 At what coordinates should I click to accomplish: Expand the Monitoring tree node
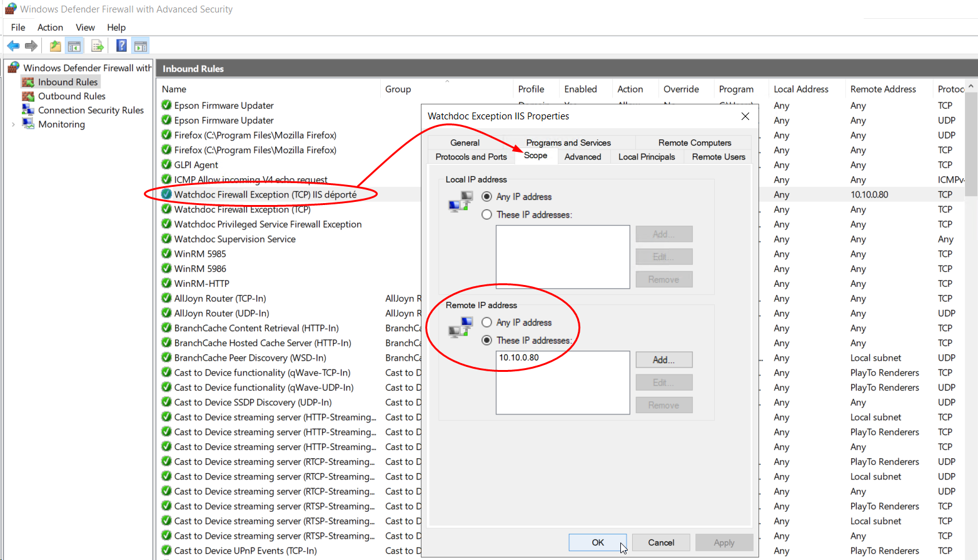[x=13, y=124]
